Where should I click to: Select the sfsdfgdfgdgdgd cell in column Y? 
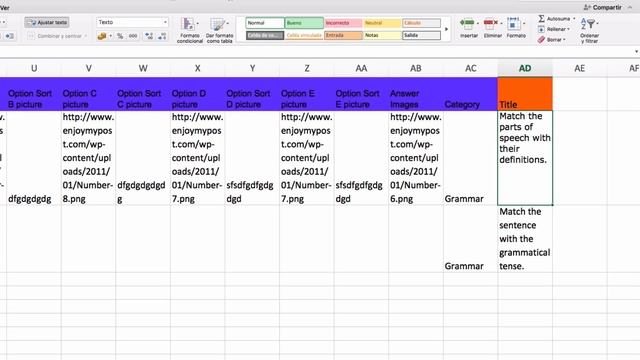pos(252,158)
